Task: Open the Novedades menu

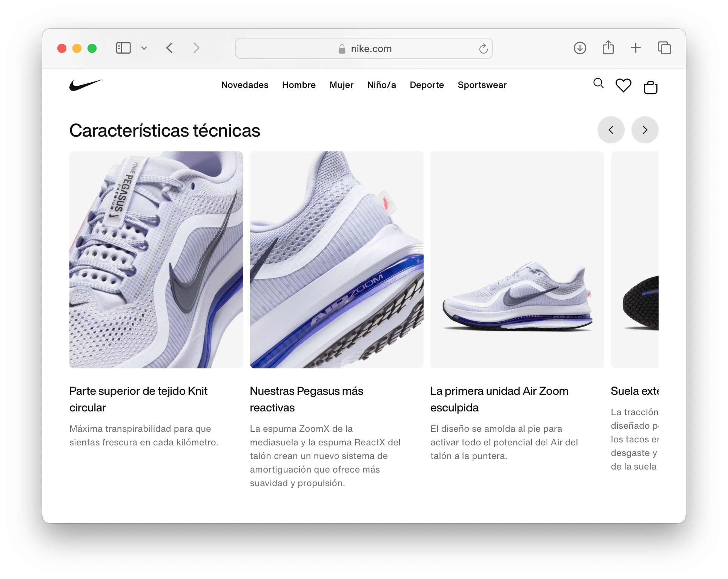Action: (245, 85)
